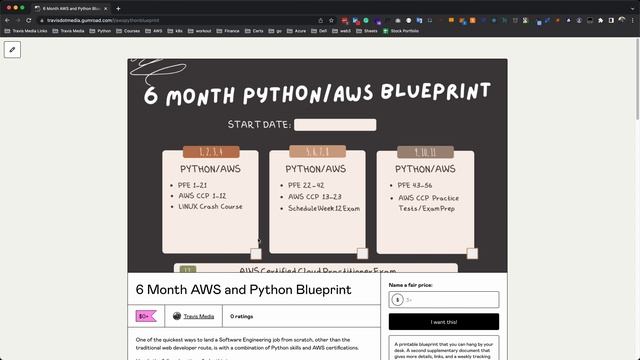Click the page vertical scrollbar
The image size is (640, 360).
point(637,80)
